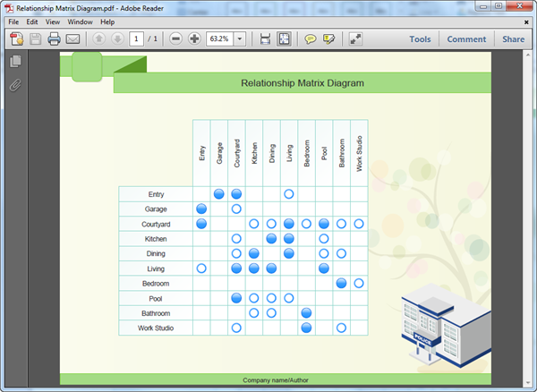This screenshot has width=537, height=392.
Task: Open the Window menu
Action: click(81, 21)
